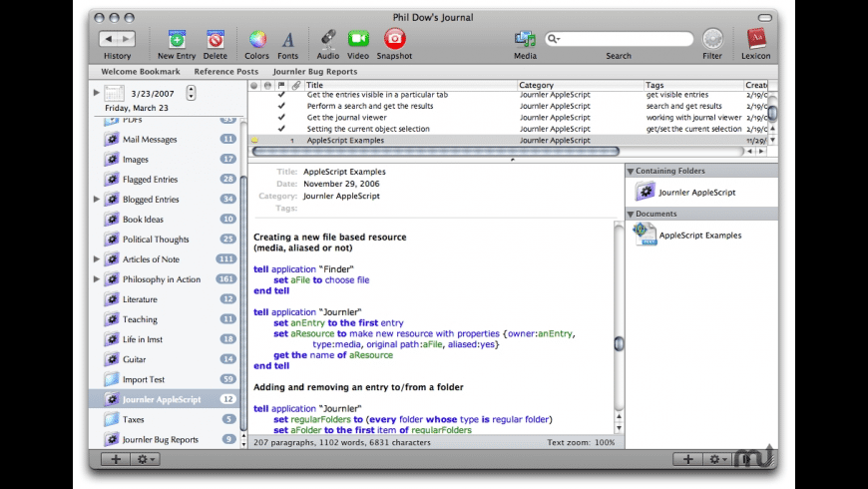Open the resources gear action menu
The height and width of the screenshot is (489, 868).
pyautogui.click(x=717, y=459)
